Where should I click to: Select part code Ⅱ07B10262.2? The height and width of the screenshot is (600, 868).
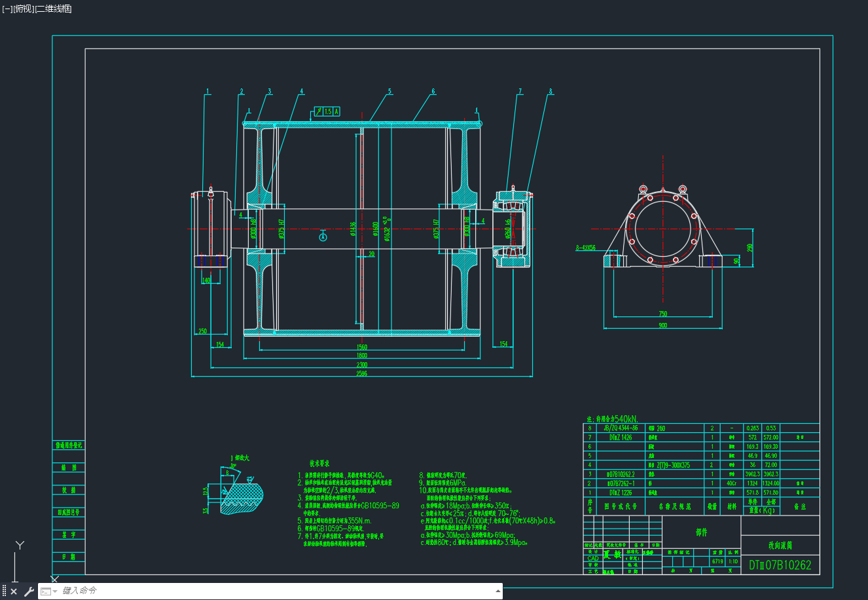621,474
